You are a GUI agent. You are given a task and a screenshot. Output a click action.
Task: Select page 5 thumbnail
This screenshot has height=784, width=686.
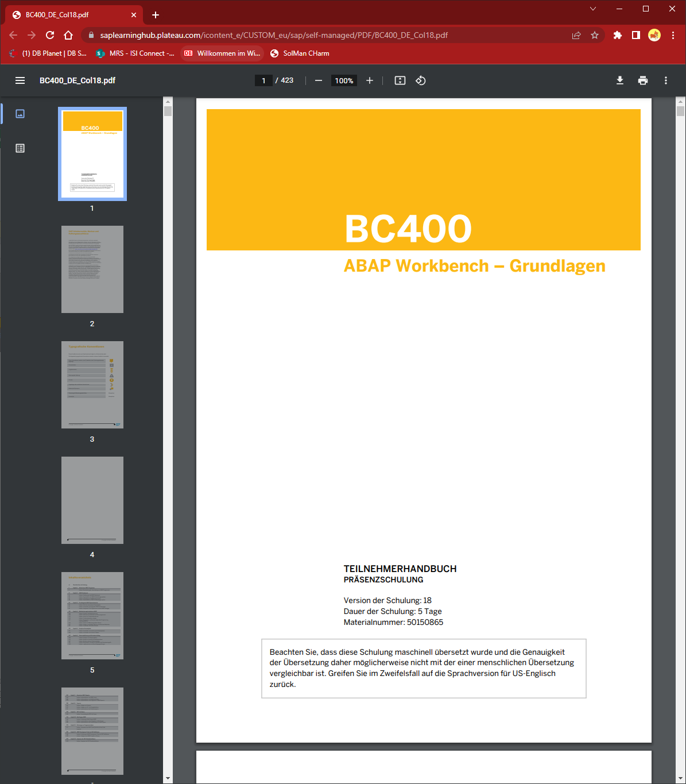pyautogui.click(x=92, y=616)
